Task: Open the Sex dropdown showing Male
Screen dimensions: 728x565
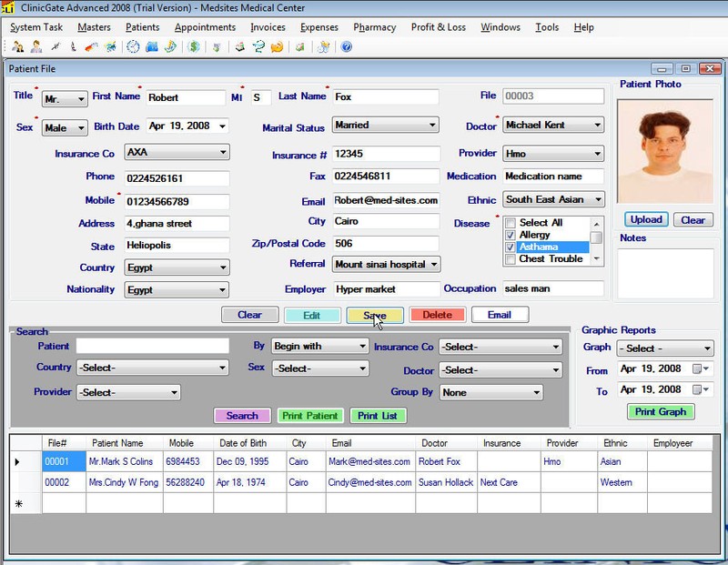Action: coord(65,127)
